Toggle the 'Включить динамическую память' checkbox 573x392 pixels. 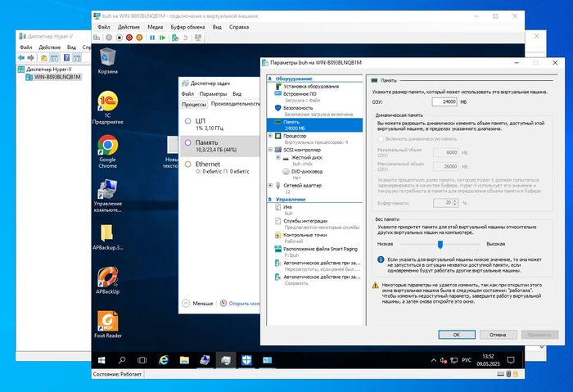[x=378, y=140]
